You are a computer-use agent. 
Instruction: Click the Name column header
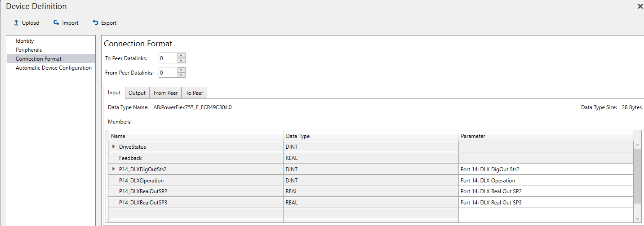(x=195, y=136)
